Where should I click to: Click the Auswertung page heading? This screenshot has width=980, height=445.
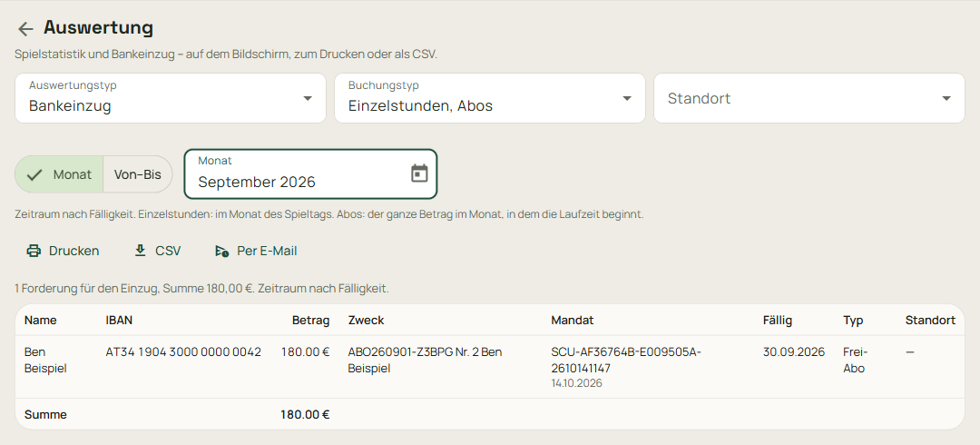point(98,27)
